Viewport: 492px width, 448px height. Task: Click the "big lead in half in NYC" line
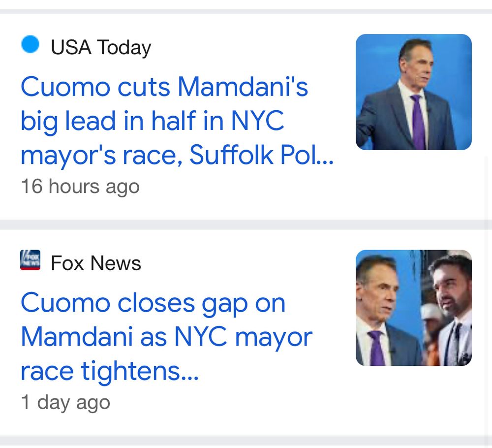[153, 121]
